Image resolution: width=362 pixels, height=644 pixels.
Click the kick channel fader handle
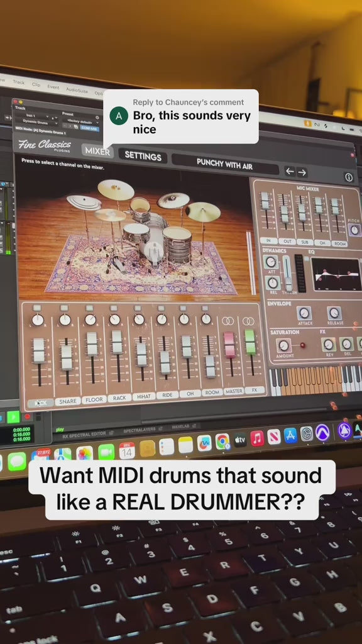pyautogui.click(x=39, y=350)
